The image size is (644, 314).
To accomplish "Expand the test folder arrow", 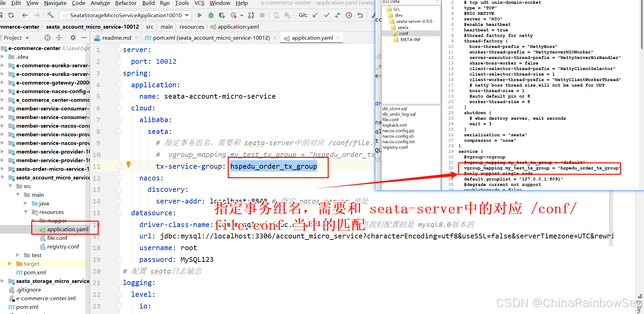I will [x=18, y=255].
